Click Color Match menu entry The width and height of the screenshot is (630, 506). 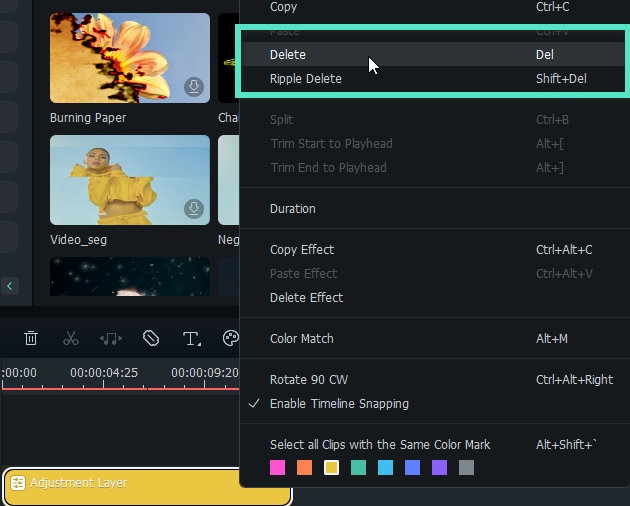coord(435,338)
